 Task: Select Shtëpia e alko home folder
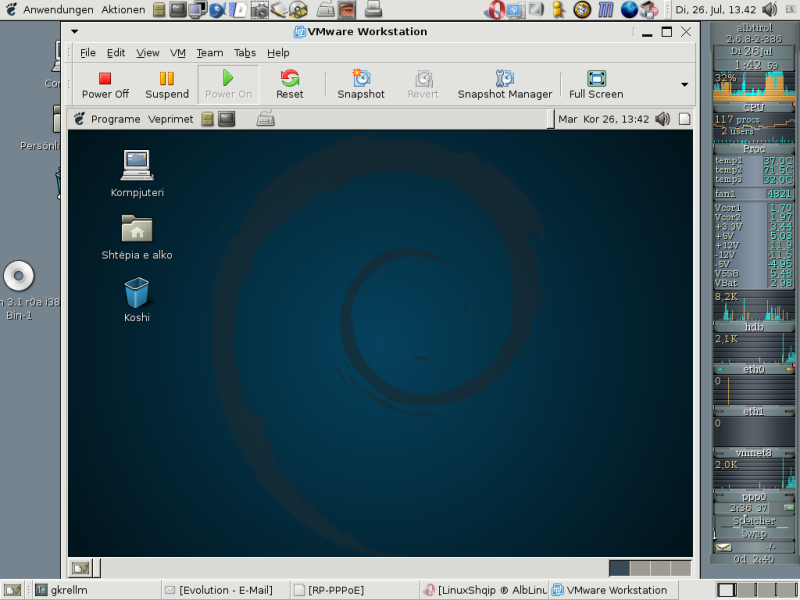(137, 238)
